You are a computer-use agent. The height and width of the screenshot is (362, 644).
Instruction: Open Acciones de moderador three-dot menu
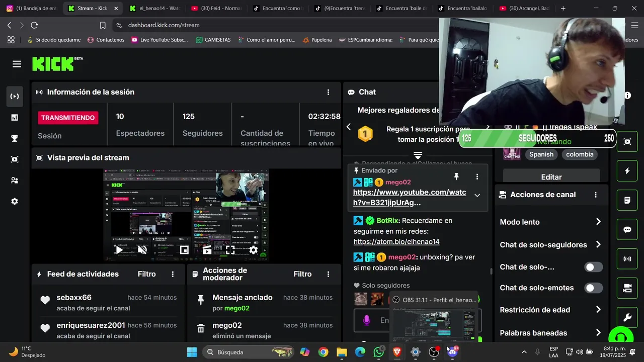coord(328,274)
